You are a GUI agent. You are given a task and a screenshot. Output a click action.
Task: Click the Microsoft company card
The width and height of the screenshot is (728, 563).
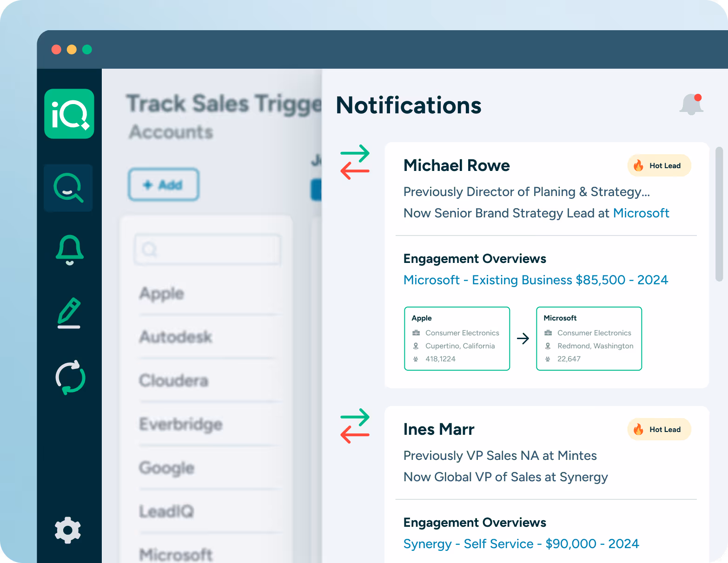pyautogui.click(x=589, y=339)
